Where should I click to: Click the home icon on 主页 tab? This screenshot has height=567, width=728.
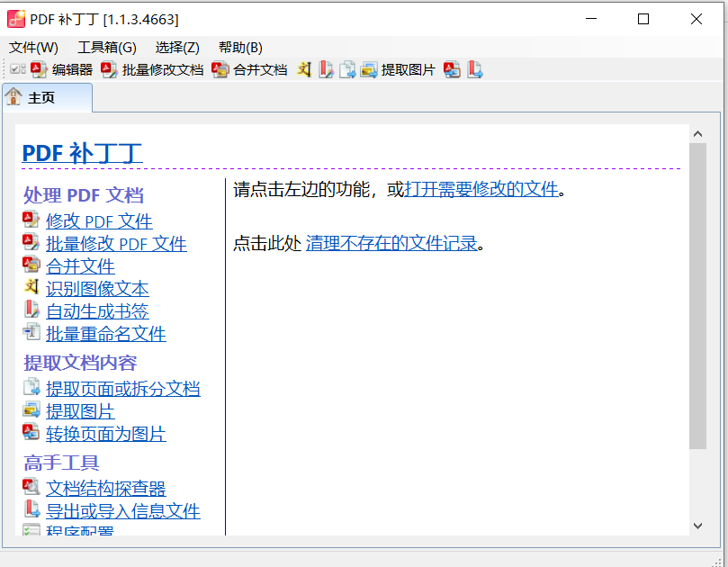13,96
